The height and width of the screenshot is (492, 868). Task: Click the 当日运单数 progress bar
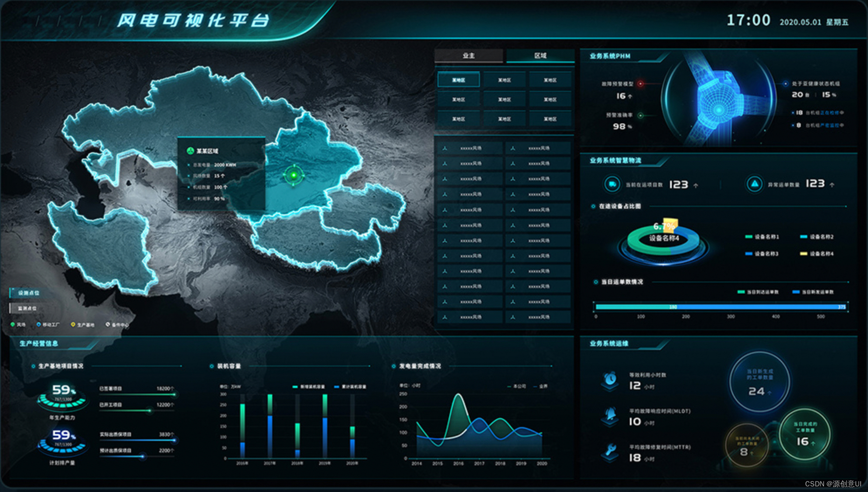(x=720, y=307)
